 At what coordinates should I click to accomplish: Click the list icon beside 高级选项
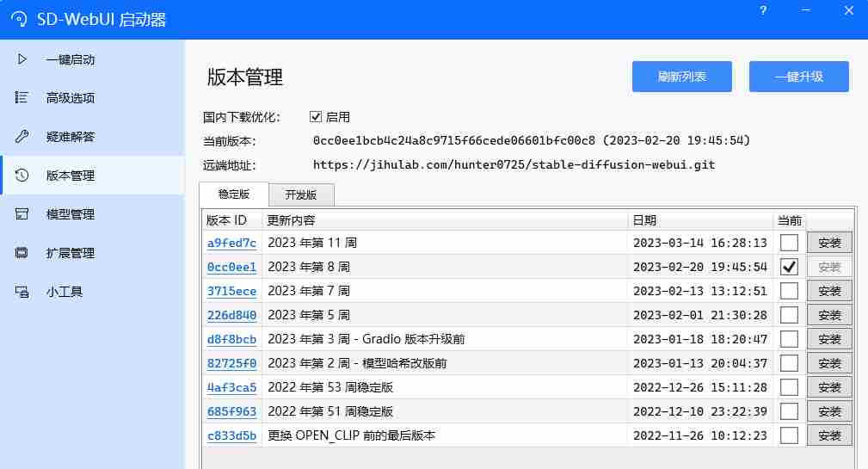tap(21, 97)
